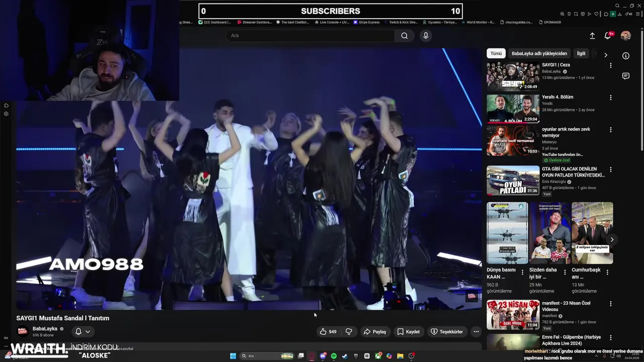Show next Shorts with arrow
This screenshot has height=362, width=644.
[612, 239]
